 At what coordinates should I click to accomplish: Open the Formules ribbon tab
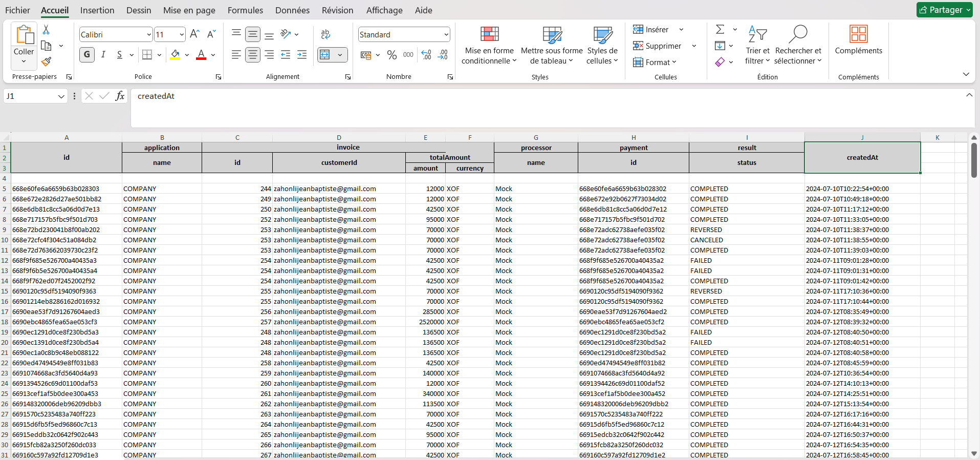coord(245,10)
